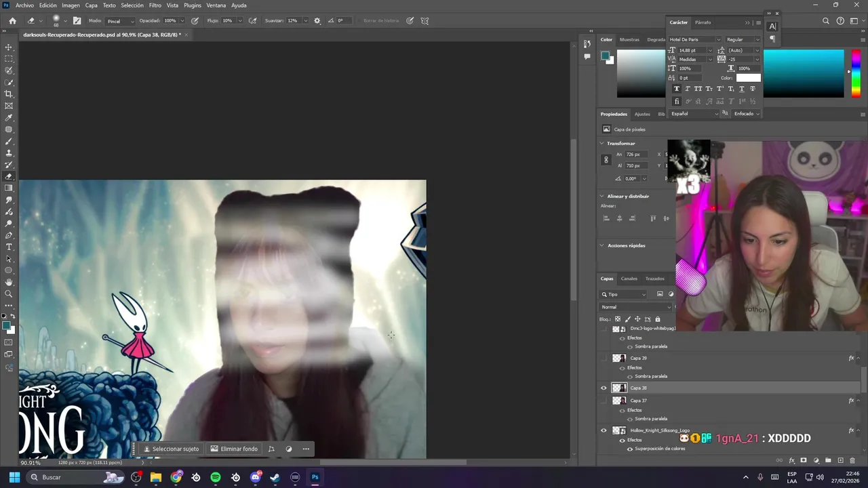Open the Normal blend mode dropdown

(x=635, y=307)
